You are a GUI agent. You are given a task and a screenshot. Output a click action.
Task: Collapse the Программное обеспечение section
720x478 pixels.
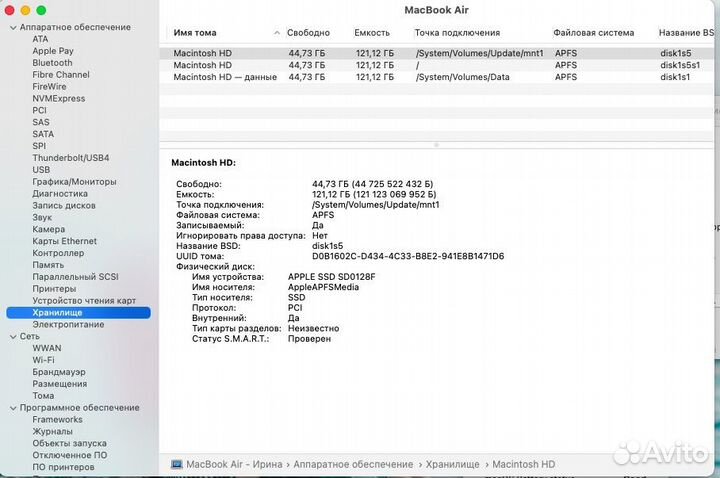click(x=13, y=408)
